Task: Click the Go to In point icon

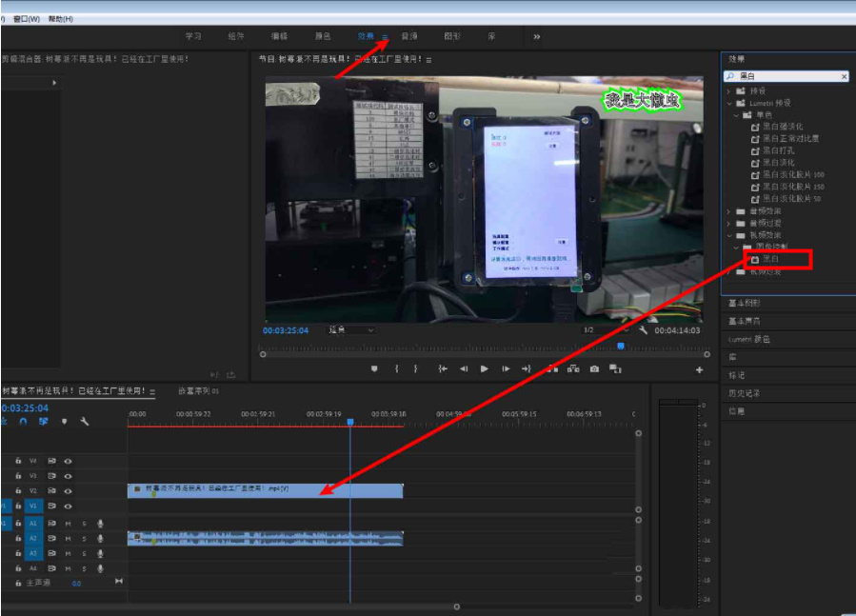Action: 443,368
